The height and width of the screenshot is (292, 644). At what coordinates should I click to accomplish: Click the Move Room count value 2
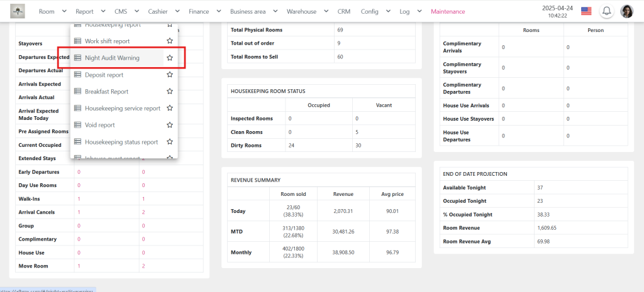pos(143,266)
